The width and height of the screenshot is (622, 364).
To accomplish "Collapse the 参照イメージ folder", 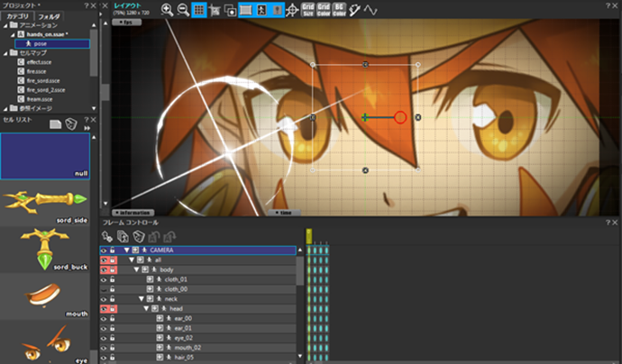I will 5,108.
